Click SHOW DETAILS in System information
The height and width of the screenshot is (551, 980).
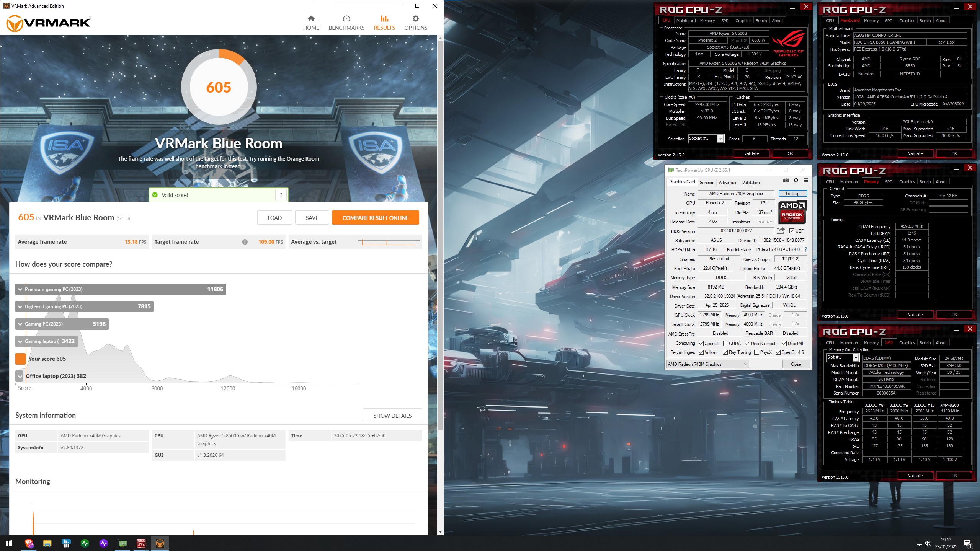[392, 416]
